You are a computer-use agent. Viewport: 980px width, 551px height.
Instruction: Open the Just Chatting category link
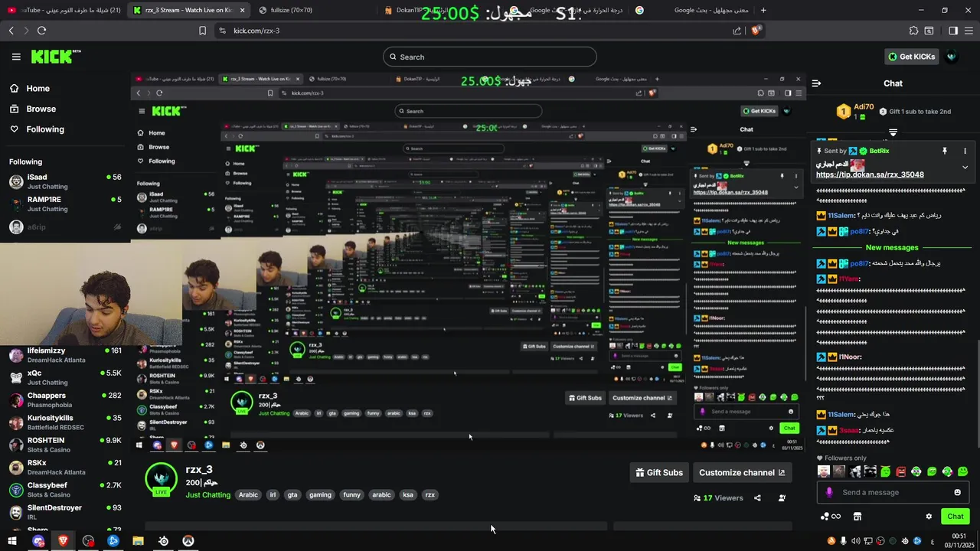click(207, 495)
